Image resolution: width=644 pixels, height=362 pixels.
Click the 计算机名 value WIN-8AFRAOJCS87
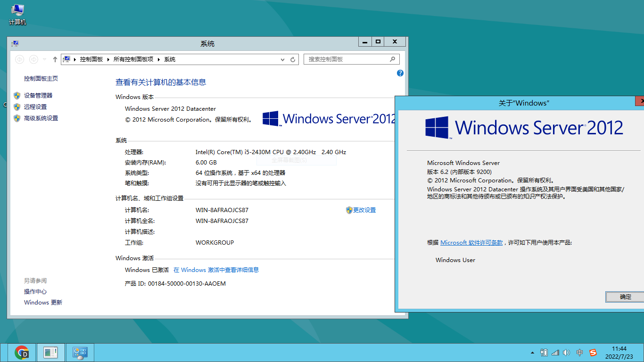tap(222, 210)
